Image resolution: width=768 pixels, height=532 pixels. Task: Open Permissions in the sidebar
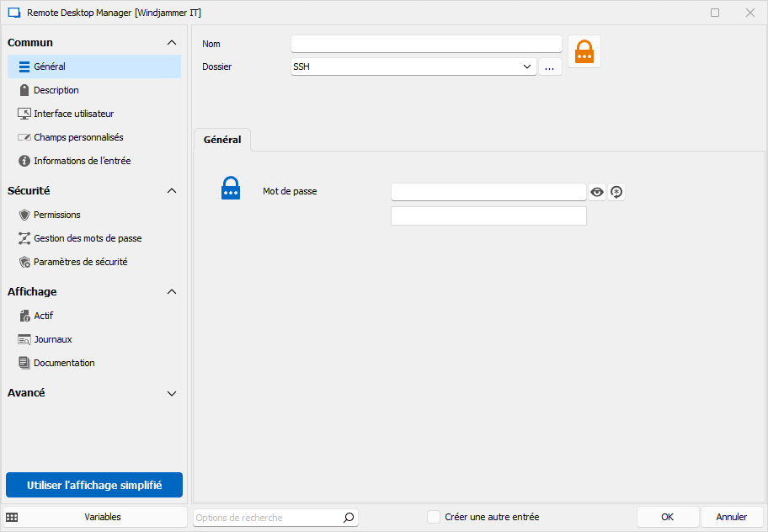coord(56,215)
